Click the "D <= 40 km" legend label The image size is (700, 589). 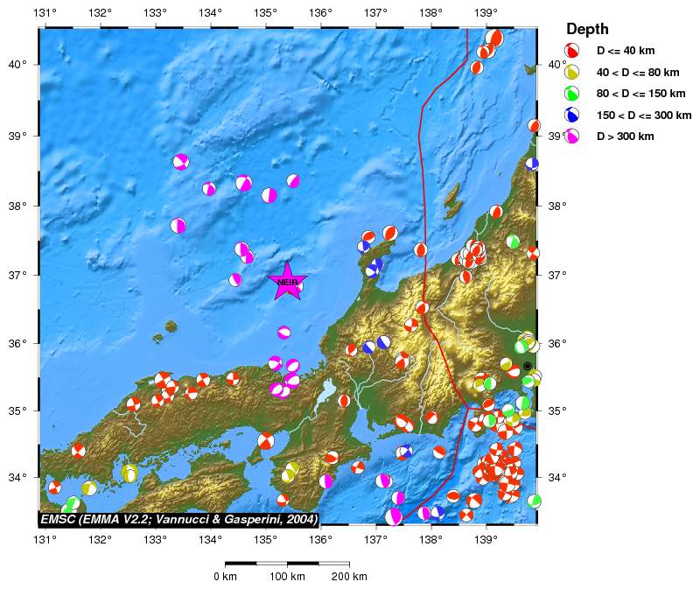(x=625, y=51)
